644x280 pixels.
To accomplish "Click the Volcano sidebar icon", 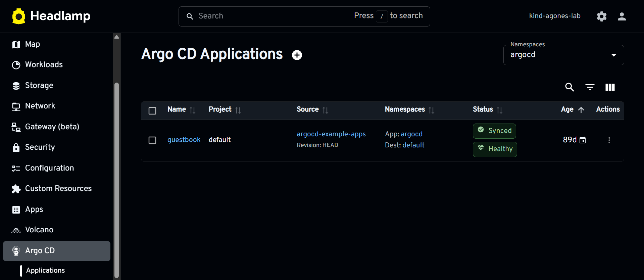I will (x=16, y=230).
